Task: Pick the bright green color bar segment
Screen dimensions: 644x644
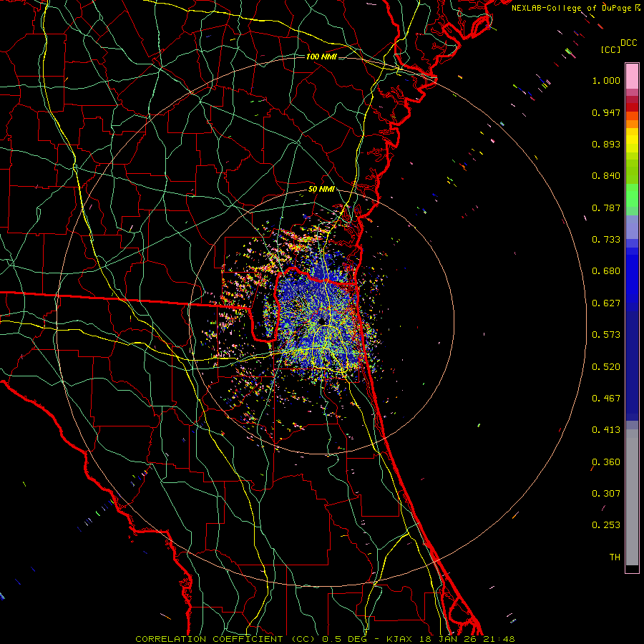Action: [x=632, y=195]
